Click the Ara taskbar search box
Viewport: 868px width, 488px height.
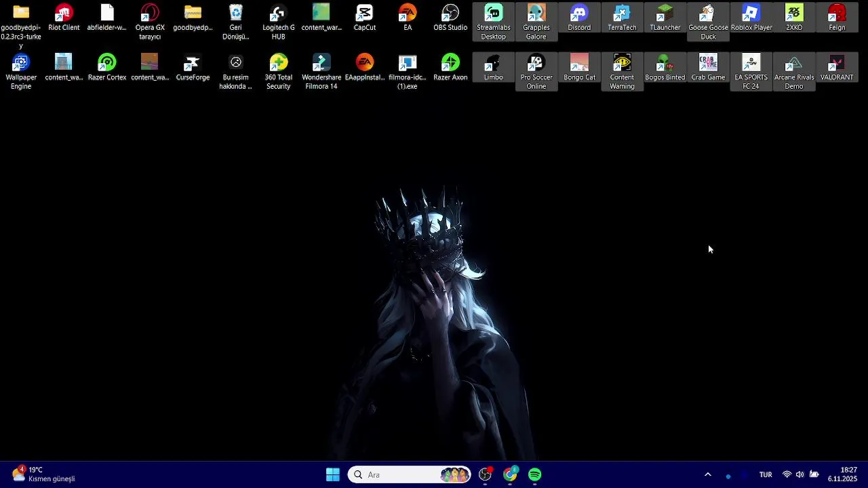point(410,474)
